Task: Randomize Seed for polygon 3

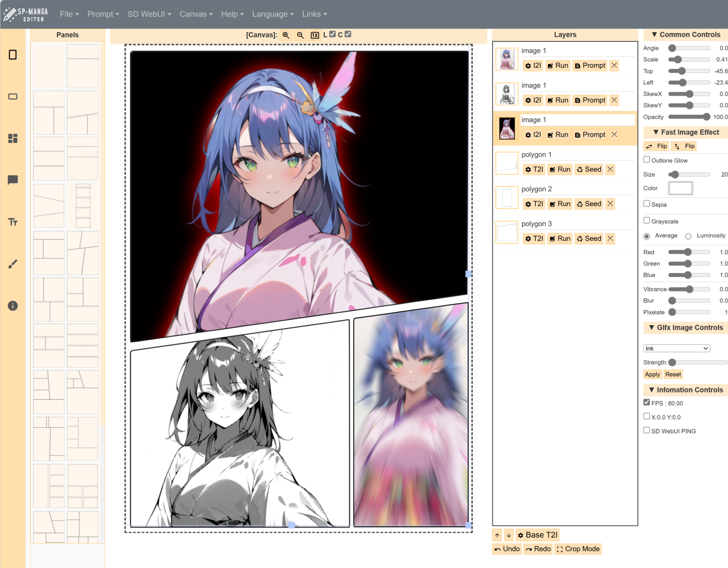Action: (589, 239)
